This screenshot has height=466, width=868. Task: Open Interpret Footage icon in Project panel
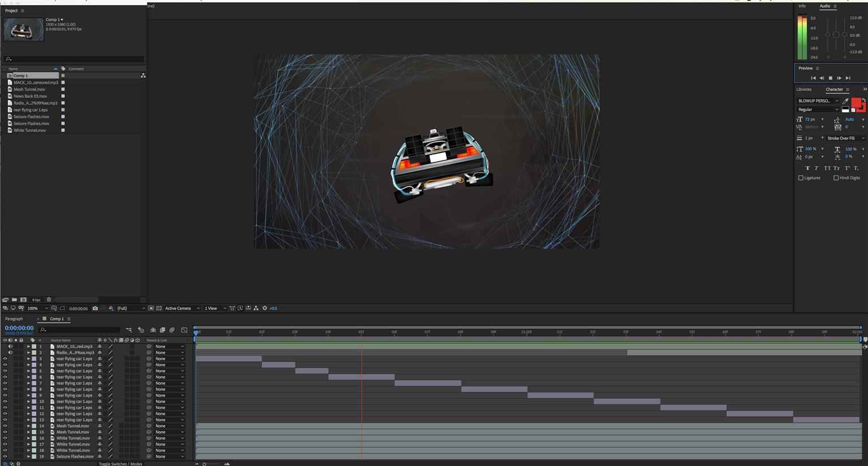click(x=5, y=300)
